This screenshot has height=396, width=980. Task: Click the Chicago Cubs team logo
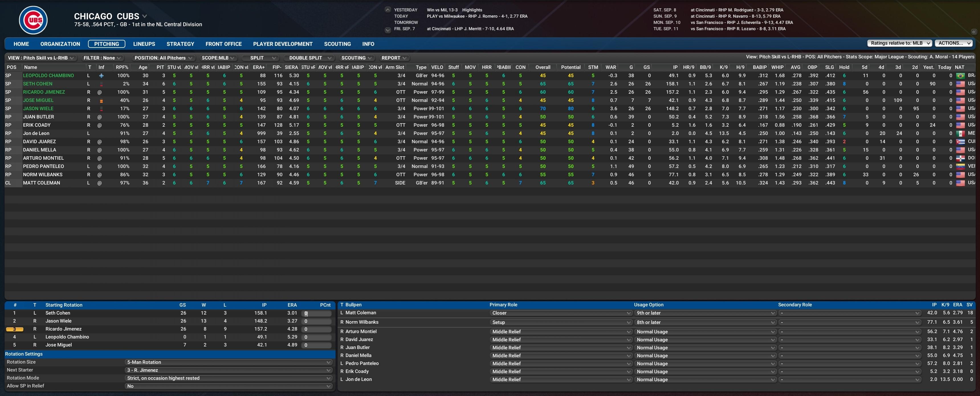(x=33, y=20)
